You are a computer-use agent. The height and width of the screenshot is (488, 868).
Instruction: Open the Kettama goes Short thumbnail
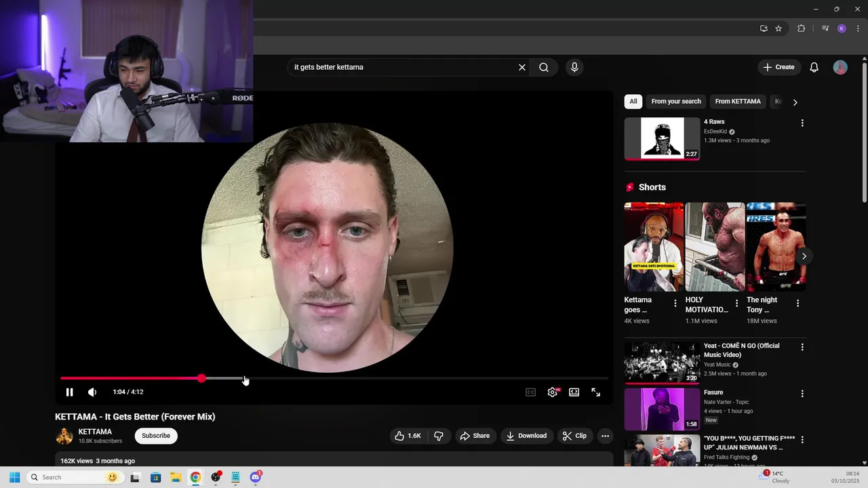pos(654,247)
